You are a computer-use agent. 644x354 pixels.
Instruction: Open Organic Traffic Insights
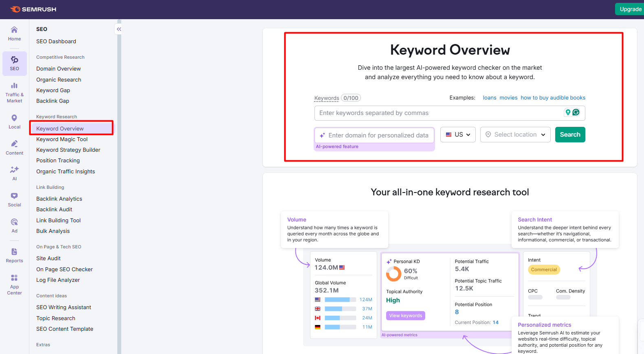(x=66, y=171)
